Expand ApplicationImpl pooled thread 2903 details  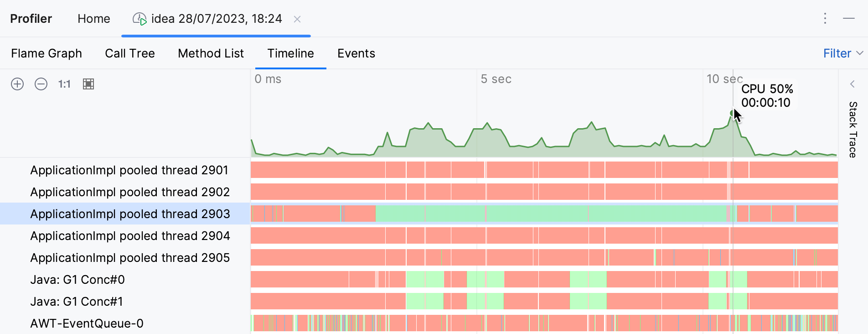click(x=130, y=214)
